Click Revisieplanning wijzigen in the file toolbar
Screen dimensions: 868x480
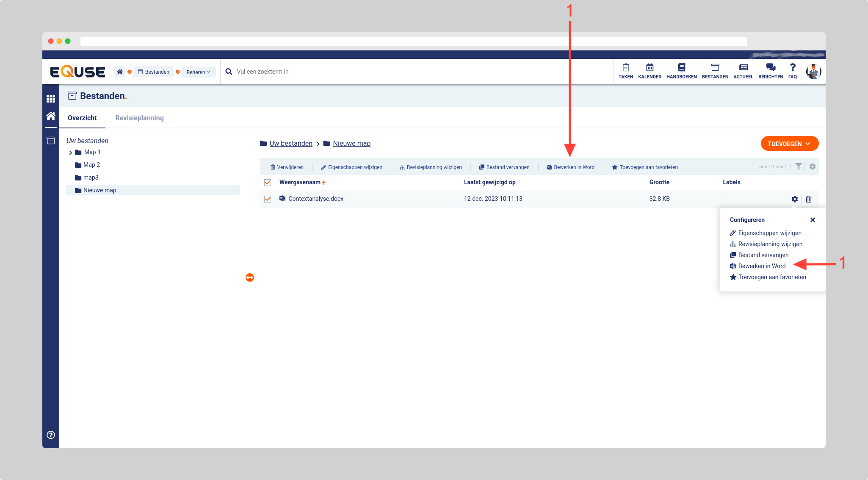click(431, 167)
